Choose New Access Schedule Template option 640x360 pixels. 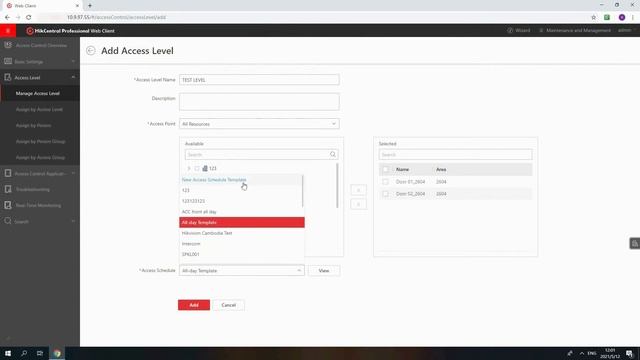coord(241,180)
